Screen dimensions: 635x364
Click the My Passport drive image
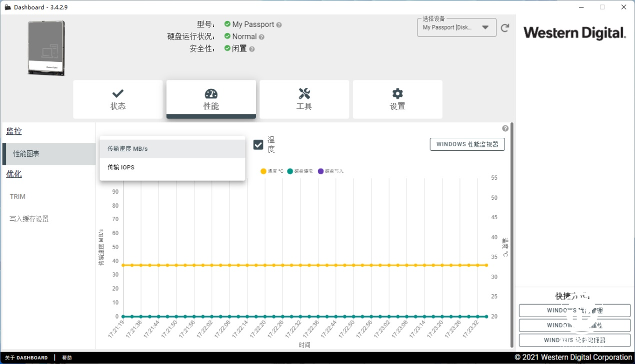tap(46, 48)
